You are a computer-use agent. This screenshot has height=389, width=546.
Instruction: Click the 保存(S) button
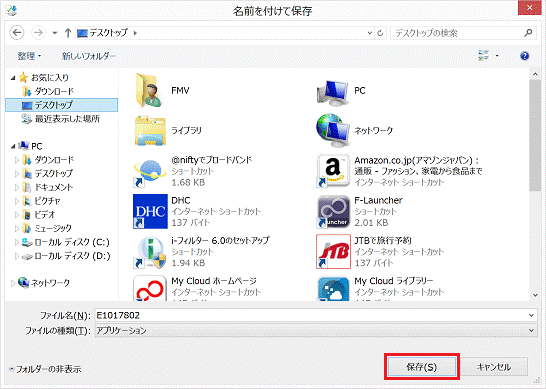click(x=422, y=367)
